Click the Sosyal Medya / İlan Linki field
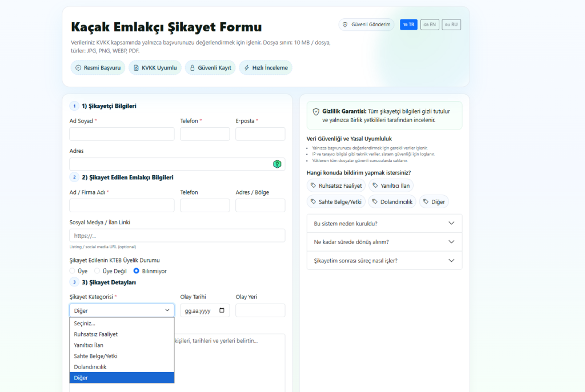The image size is (585, 392). pos(177,236)
